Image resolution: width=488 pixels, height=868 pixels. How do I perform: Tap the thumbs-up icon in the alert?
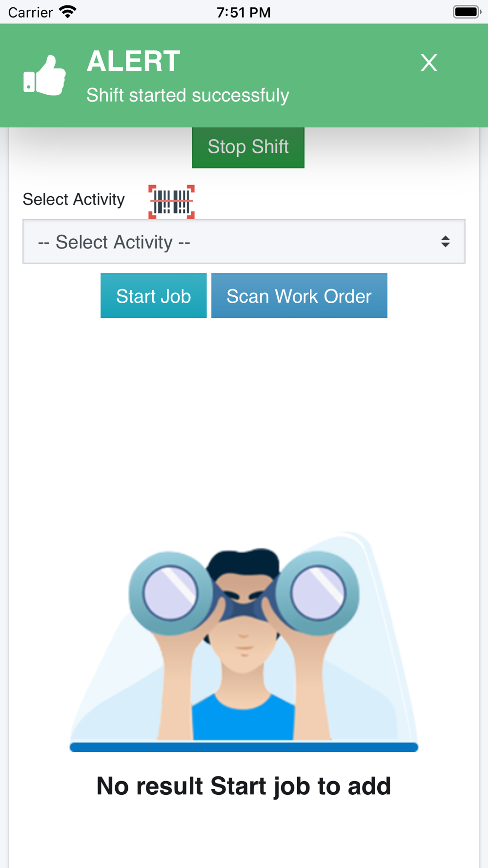44,75
